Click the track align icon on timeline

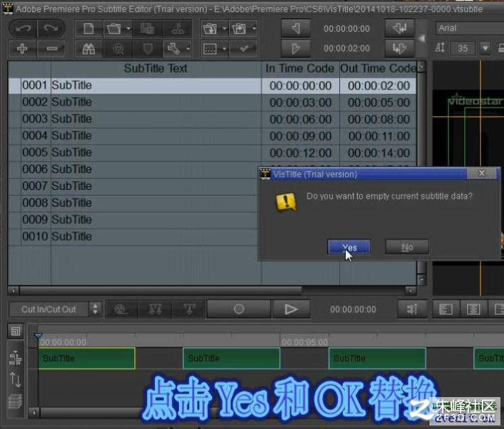coord(15,358)
